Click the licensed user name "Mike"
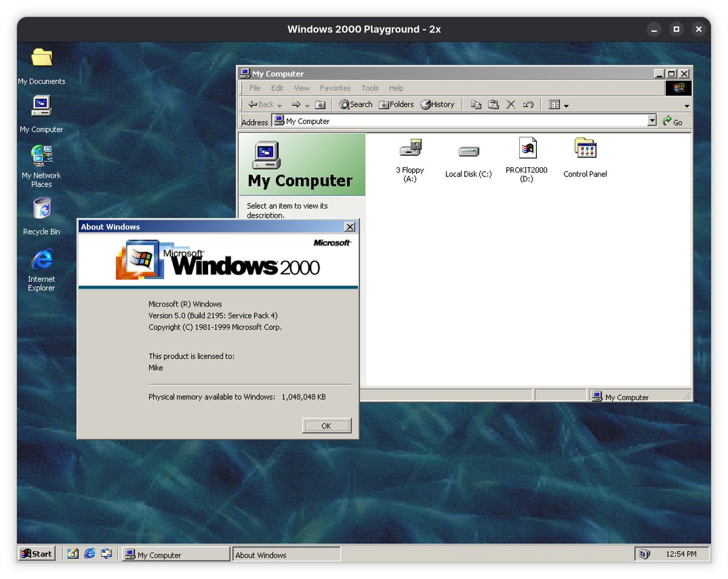The image size is (728, 579). tap(156, 368)
